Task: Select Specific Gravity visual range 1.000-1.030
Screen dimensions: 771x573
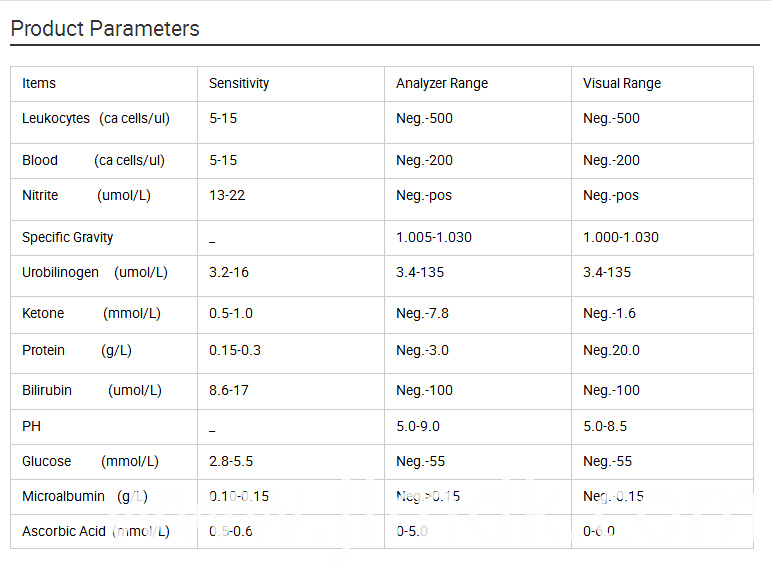Action: 621,237
